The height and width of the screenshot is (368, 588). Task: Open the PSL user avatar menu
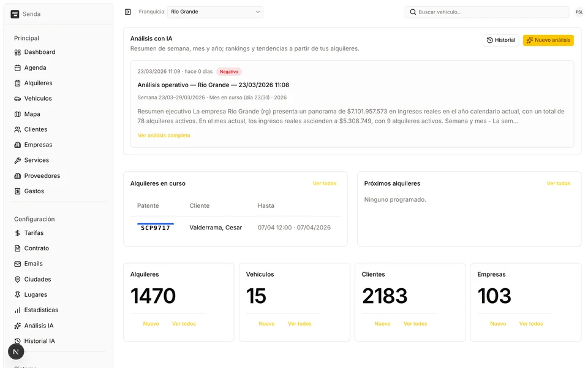[x=579, y=12]
